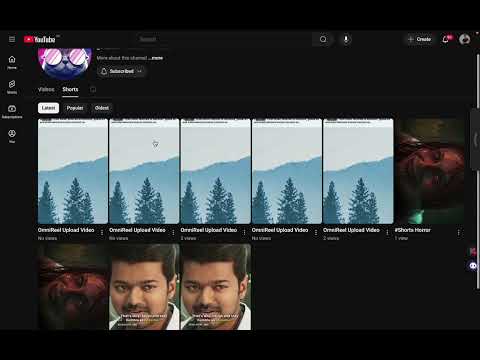
Task: Open the hamburger guide menu
Action: [12, 39]
